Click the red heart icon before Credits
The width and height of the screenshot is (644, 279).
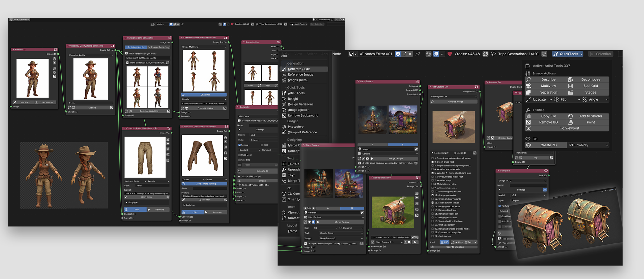coord(450,54)
